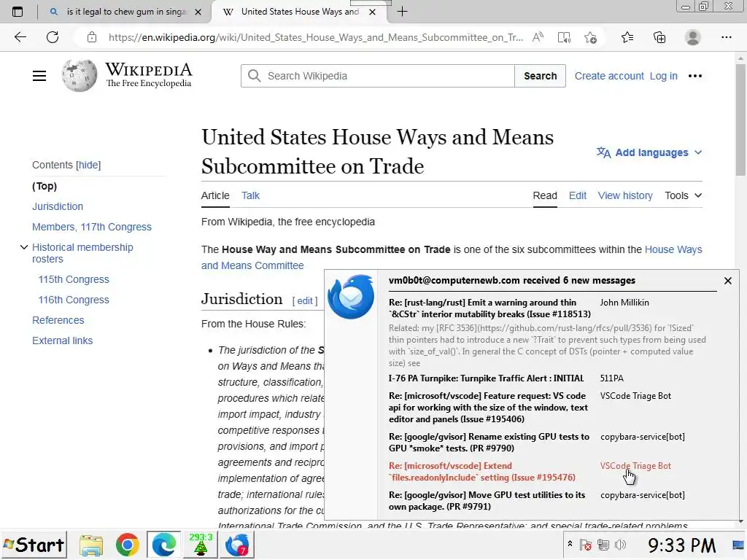The width and height of the screenshot is (747, 560).
Task: Go back with the browser back arrow
Action: click(20, 37)
